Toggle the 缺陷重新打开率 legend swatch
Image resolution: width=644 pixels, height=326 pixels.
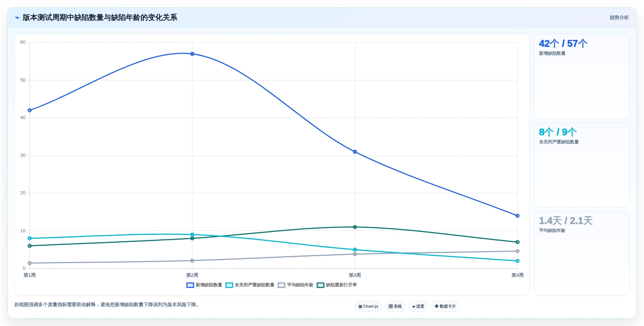click(x=320, y=285)
